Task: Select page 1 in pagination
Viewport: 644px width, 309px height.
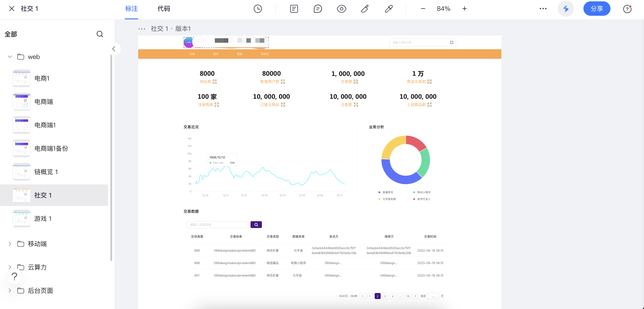Action: 370,296
